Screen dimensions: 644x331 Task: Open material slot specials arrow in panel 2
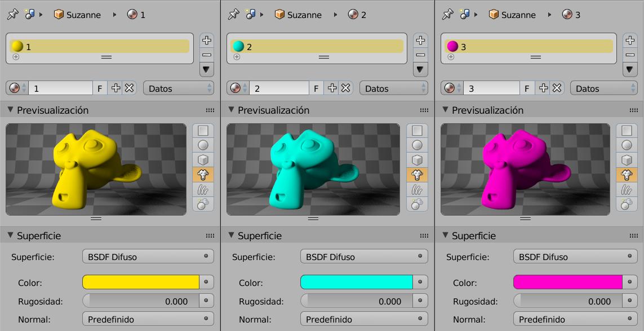(420, 70)
